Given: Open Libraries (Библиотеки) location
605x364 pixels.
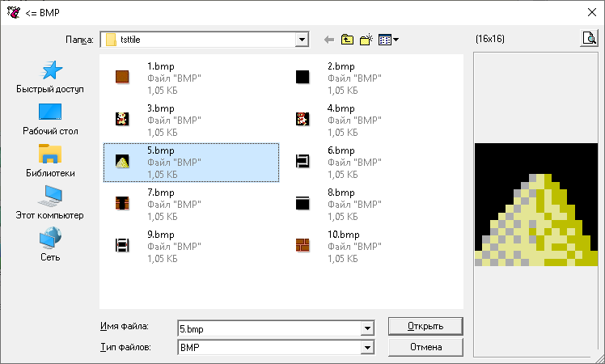Looking at the screenshot, I should [x=50, y=161].
